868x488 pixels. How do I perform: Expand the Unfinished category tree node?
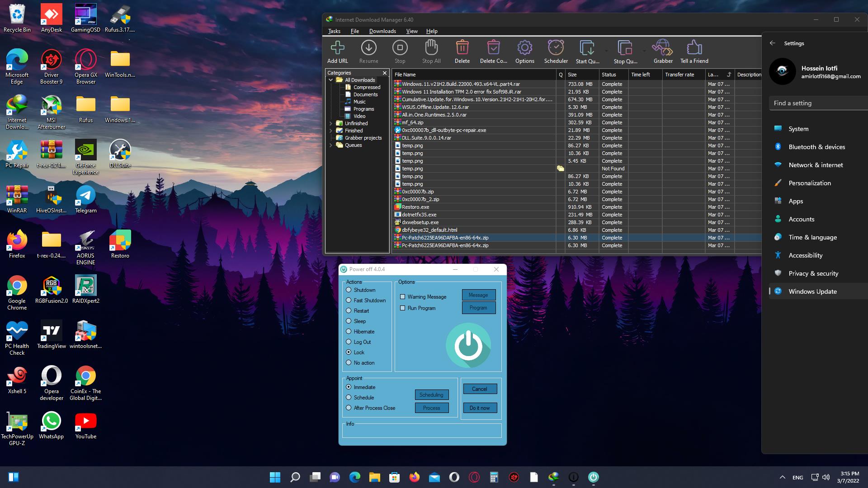(x=331, y=123)
